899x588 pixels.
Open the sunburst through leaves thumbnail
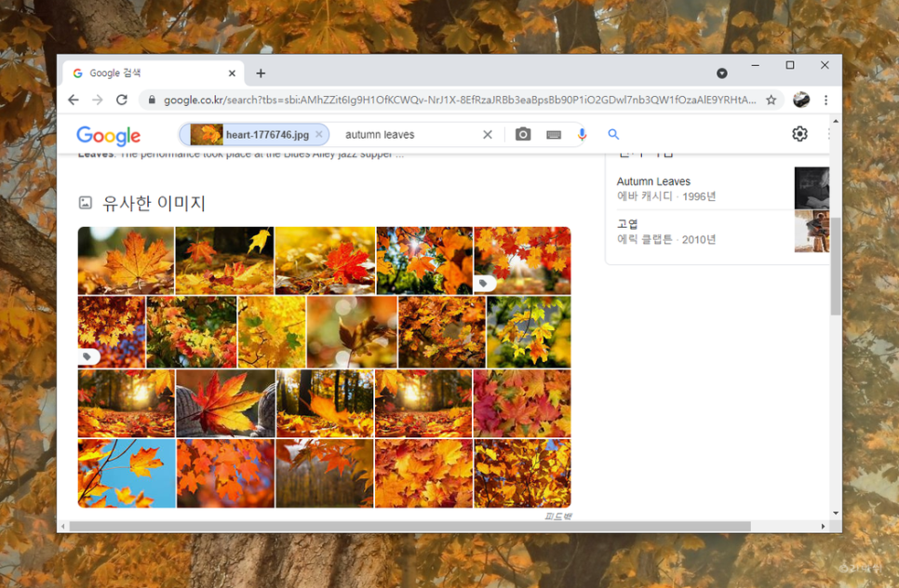tap(424, 261)
